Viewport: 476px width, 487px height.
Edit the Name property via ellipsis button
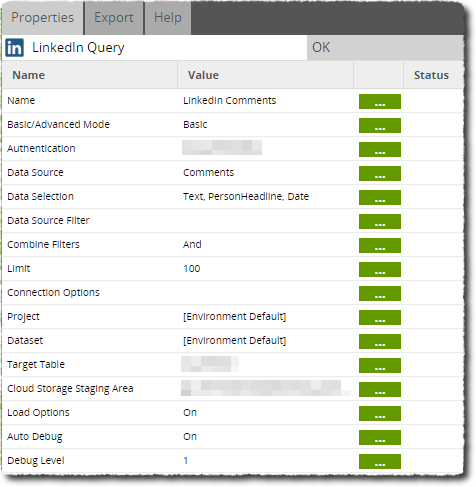click(x=380, y=101)
